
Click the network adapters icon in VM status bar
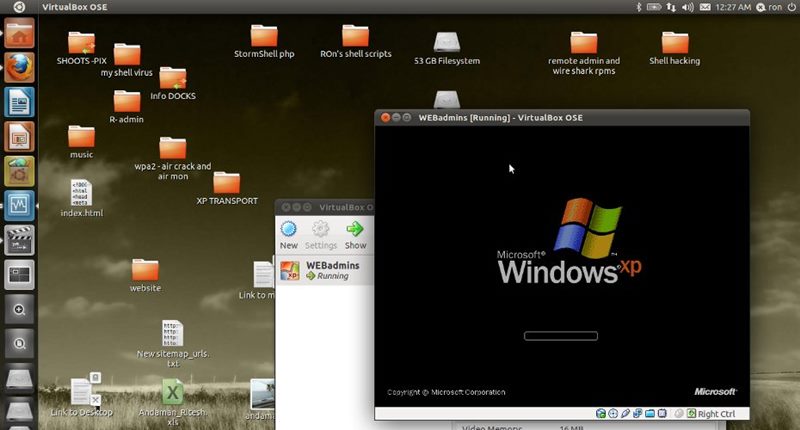[x=637, y=414]
